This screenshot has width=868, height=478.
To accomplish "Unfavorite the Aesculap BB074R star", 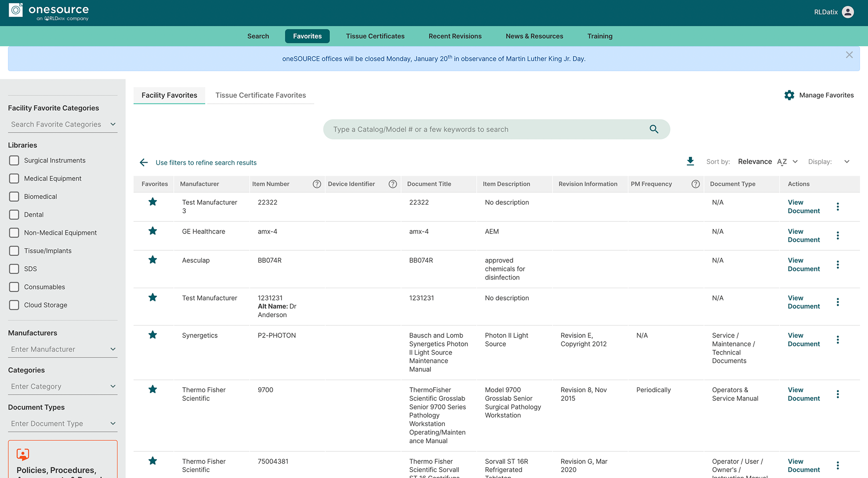I will (153, 260).
